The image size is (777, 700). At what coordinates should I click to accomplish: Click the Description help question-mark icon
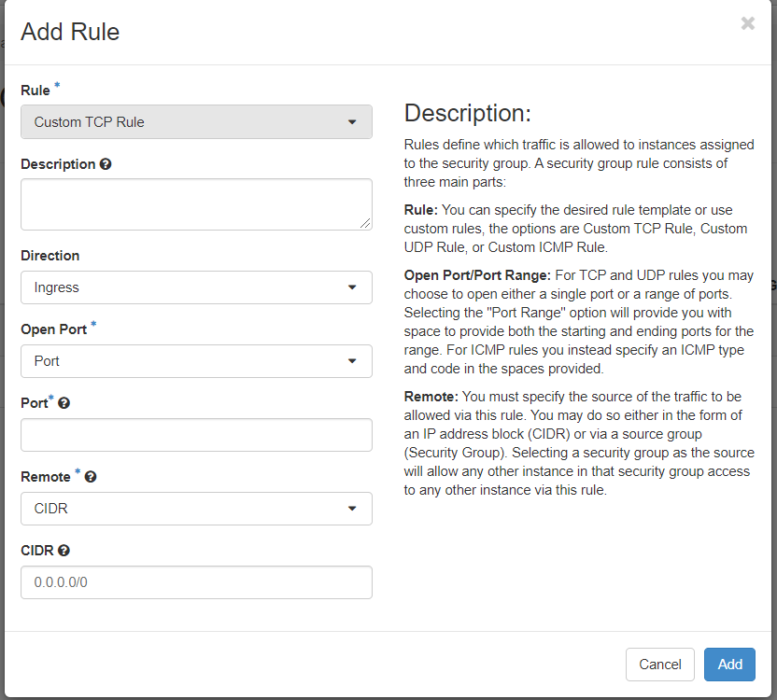(106, 164)
